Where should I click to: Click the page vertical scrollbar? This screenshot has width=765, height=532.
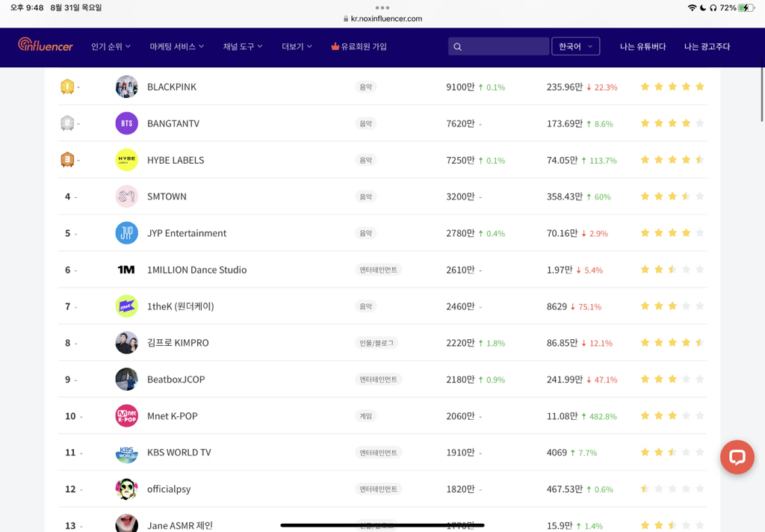pos(763,90)
